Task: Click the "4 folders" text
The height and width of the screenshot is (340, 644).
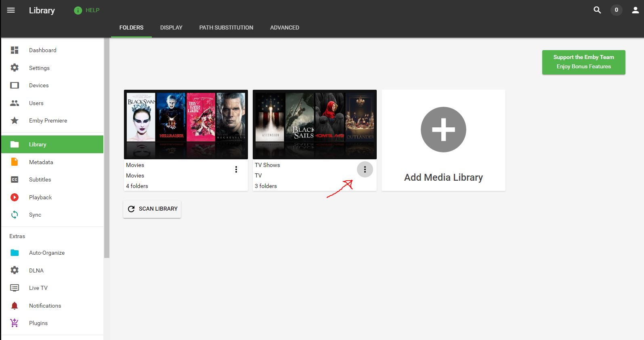Action: [137, 186]
